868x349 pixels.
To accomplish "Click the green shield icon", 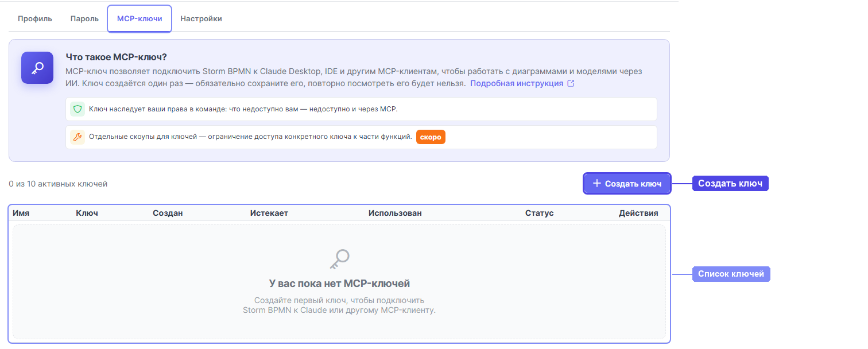I will coord(77,109).
